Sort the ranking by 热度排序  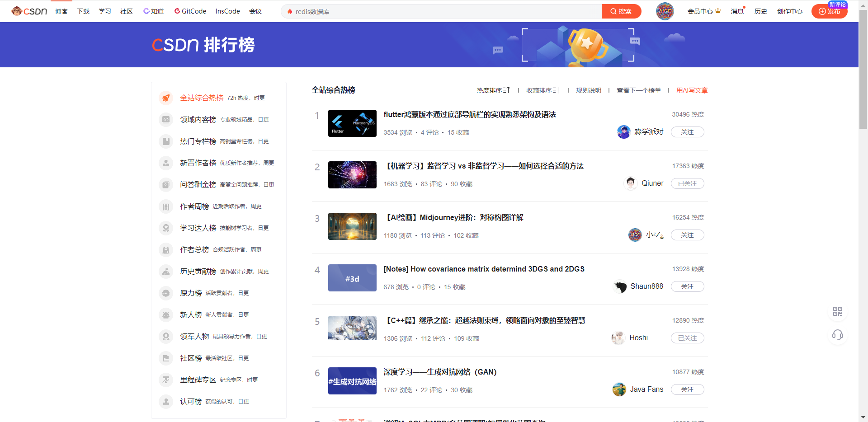(x=493, y=90)
